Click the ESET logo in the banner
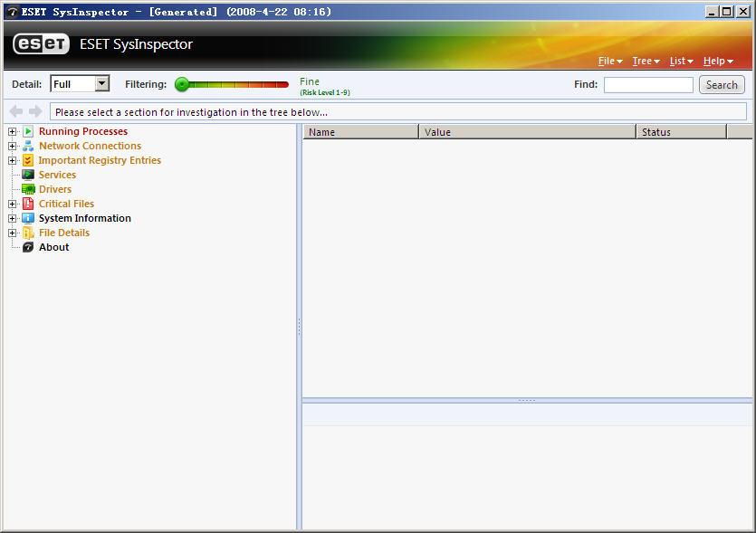The image size is (756, 533). click(41, 44)
